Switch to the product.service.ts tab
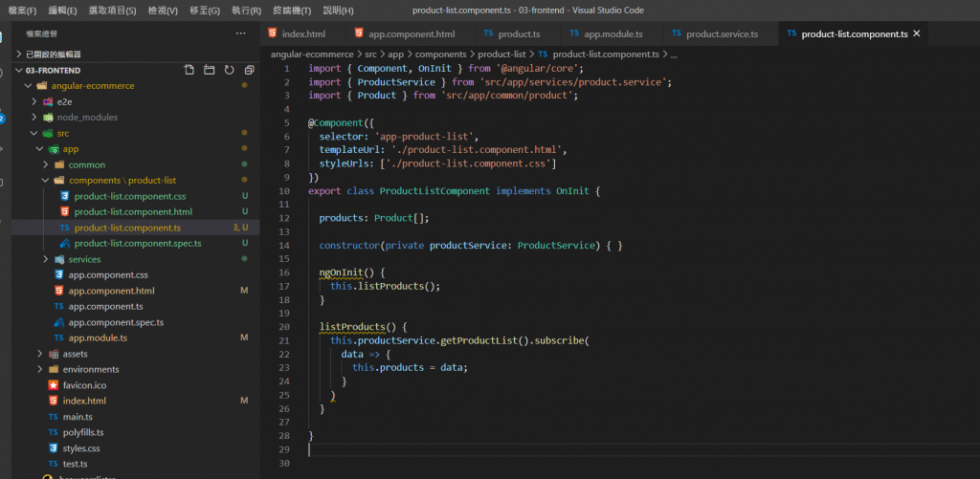 click(721, 33)
